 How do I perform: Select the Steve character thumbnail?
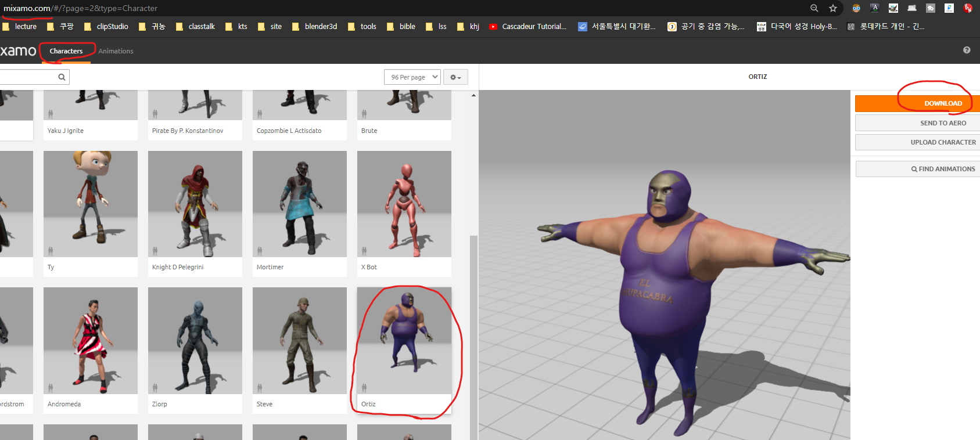[300, 341]
